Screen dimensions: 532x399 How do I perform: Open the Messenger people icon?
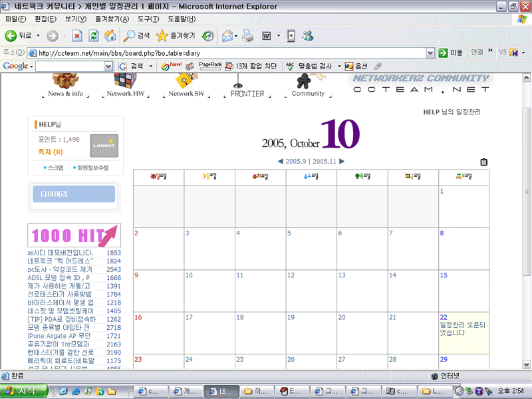(x=308, y=36)
